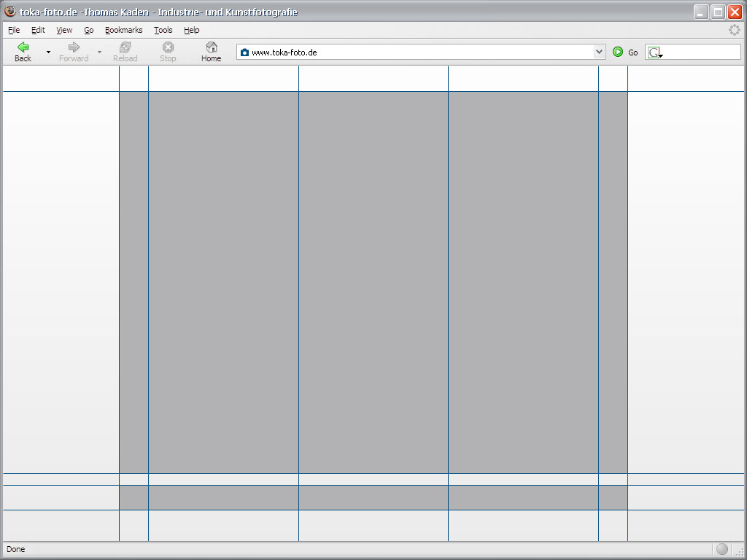This screenshot has height=560, width=747.
Task: Open the Help menu
Action: coord(191,30)
